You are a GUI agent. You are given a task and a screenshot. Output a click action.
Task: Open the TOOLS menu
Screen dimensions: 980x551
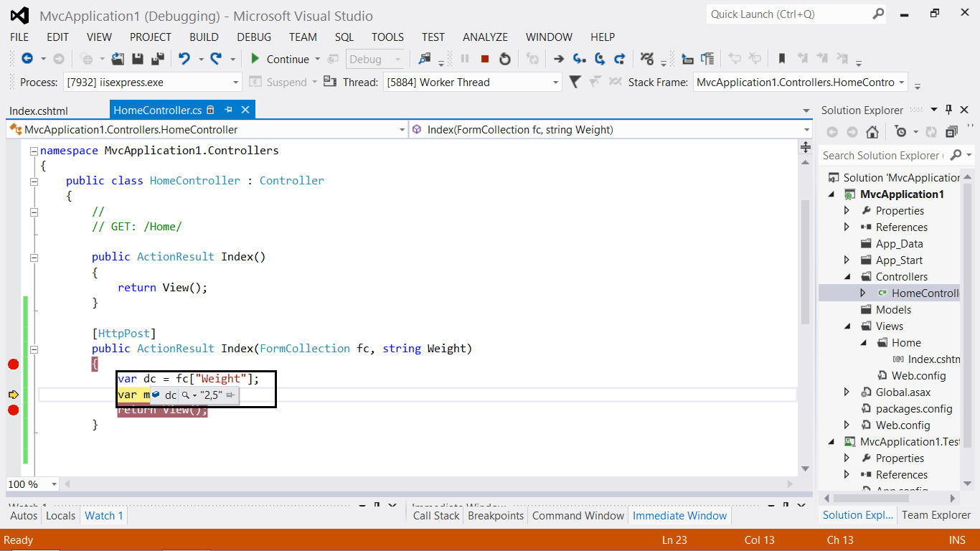(x=387, y=37)
